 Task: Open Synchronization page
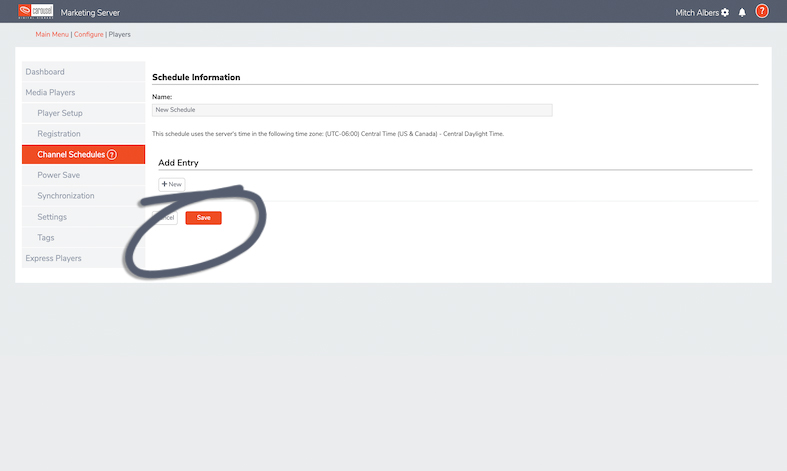(x=83, y=196)
